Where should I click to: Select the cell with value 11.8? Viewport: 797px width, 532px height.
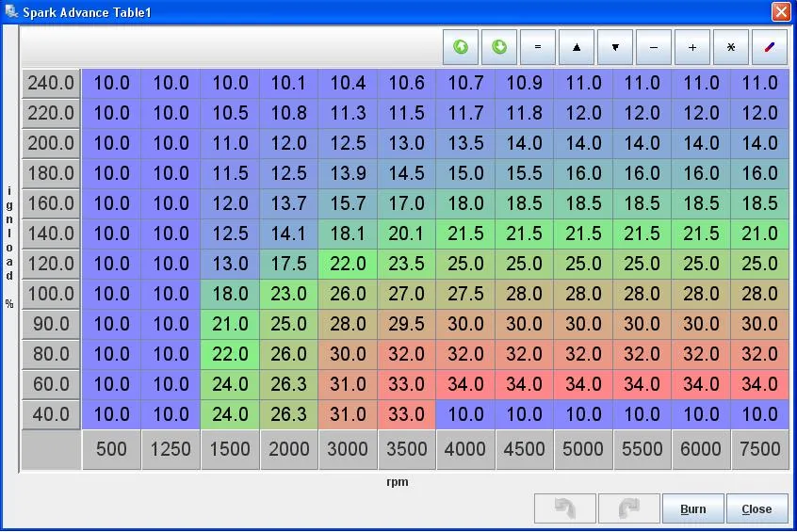[x=524, y=113]
